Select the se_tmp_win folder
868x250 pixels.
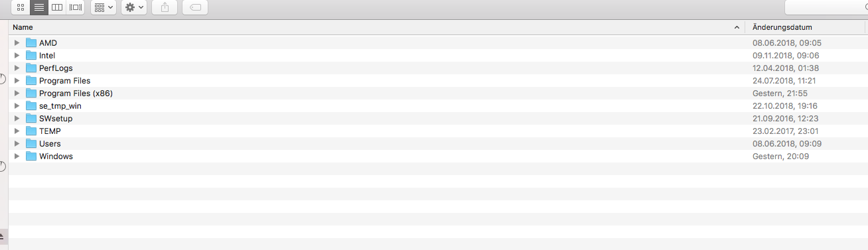[438, 106]
